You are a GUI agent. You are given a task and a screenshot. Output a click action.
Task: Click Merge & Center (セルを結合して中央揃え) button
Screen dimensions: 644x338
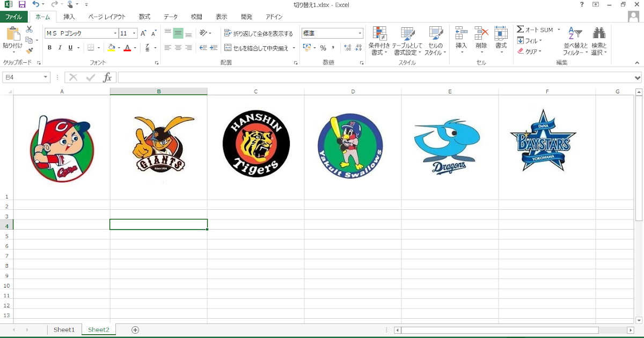click(x=257, y=48)
